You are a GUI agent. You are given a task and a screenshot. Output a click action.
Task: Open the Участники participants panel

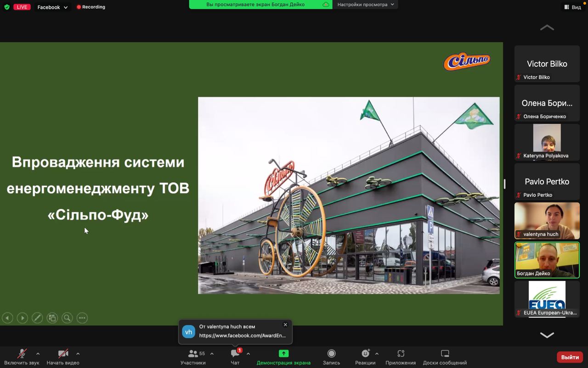point(193,357)
